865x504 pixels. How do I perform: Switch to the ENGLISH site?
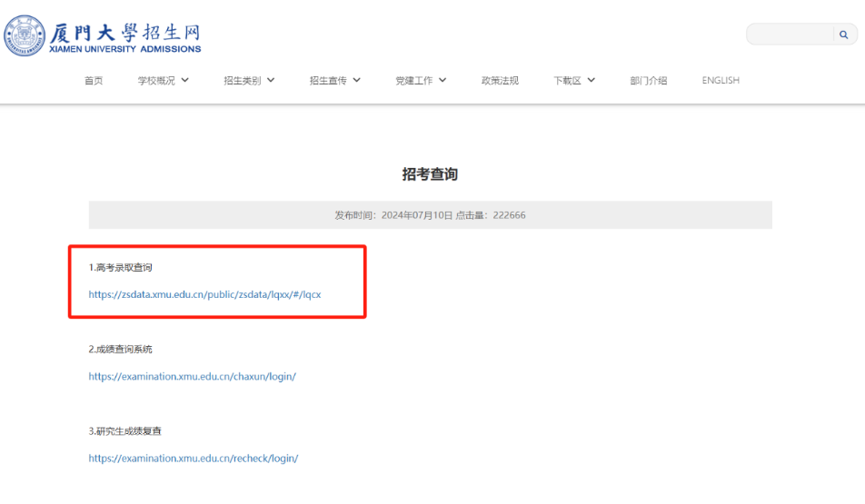tap(721, 81)
